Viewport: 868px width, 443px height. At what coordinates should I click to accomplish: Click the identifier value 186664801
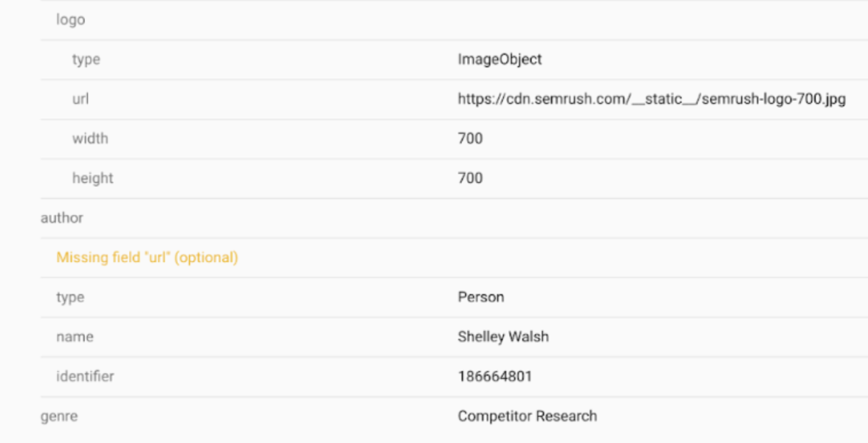[495, 377]
